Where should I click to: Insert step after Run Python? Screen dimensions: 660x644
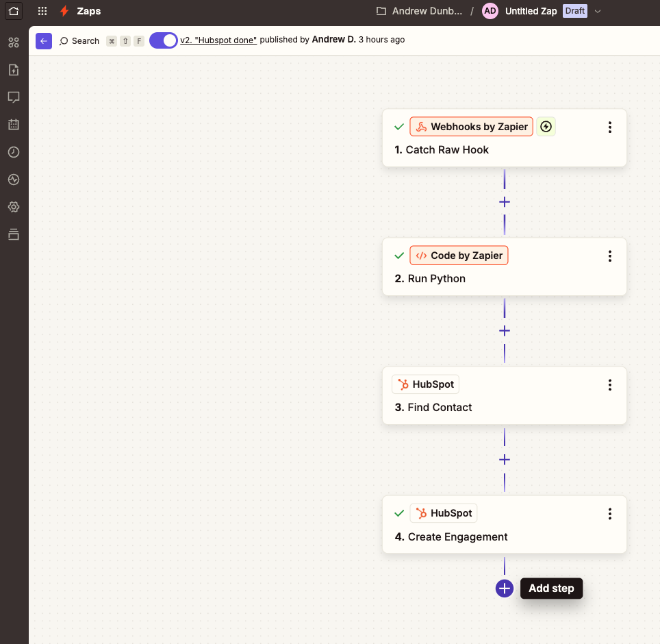[505, 331]
